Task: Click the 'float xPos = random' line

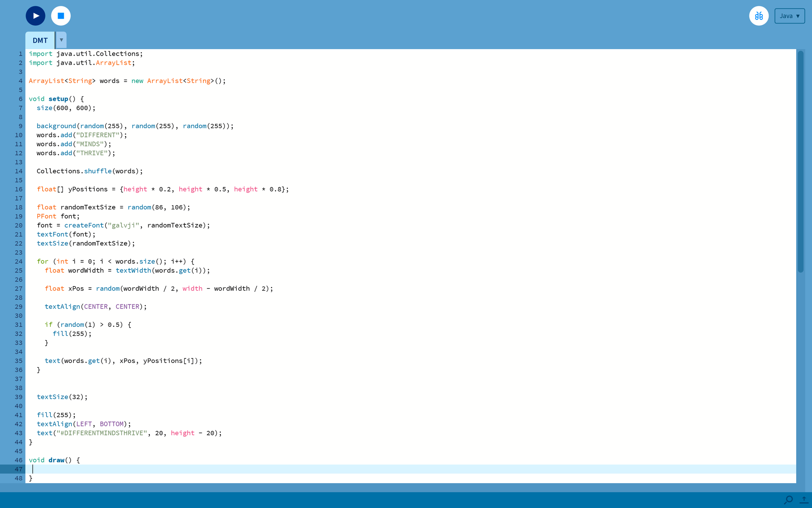Action: pyautogui.click(x=159, y=289)
